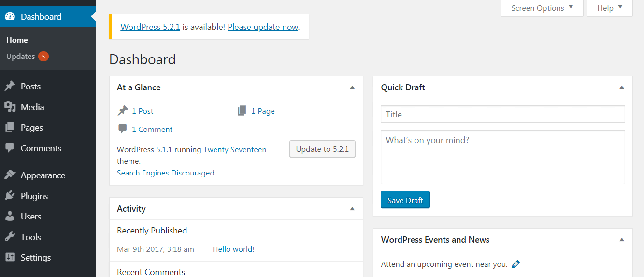Screen dimensions: 644x277
Task: Open the Screen Options dropdown
Action: (542, 8)
